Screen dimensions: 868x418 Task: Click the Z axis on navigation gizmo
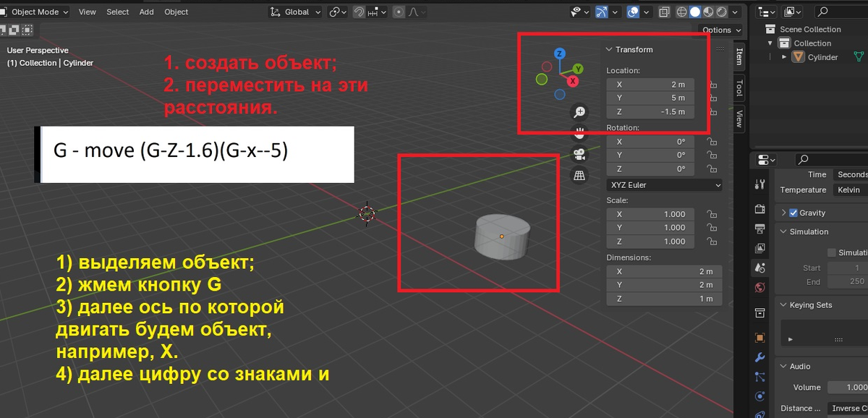(559, 54)
